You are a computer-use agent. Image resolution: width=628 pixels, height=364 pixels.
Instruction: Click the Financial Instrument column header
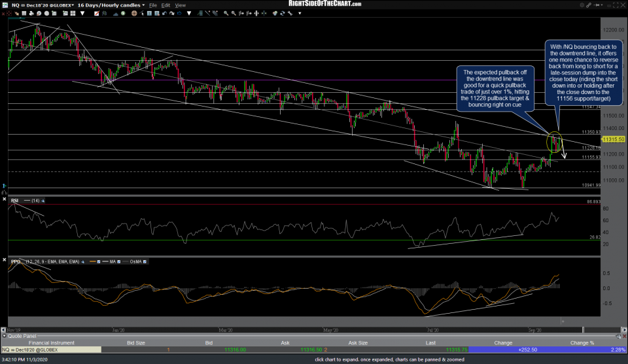[x=51, y=343]
